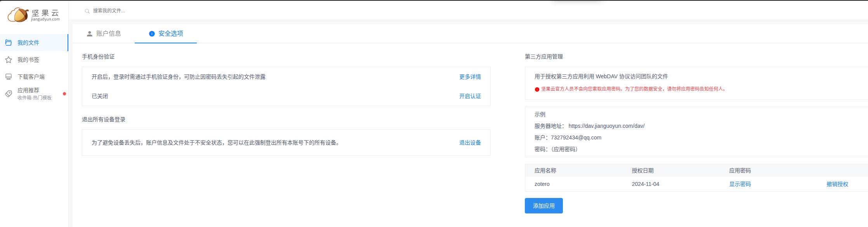This screenshot has height=227, width=868.
Task: Click the red warning about 应用密码 safety
Action: (x=634, y=89)
